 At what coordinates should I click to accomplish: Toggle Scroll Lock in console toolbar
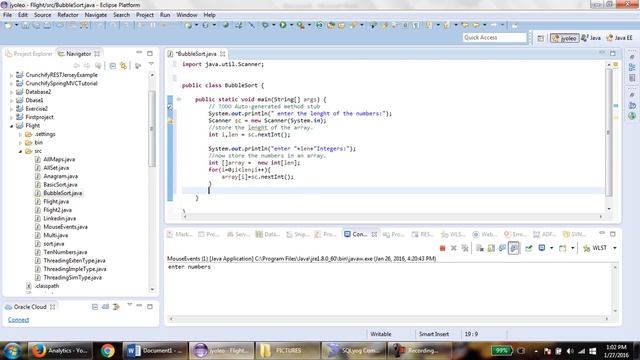(x=491, y=248)
